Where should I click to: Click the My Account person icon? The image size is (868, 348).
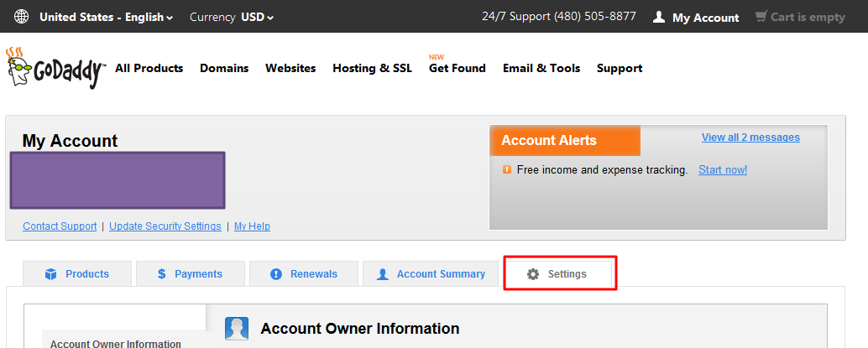659,17
